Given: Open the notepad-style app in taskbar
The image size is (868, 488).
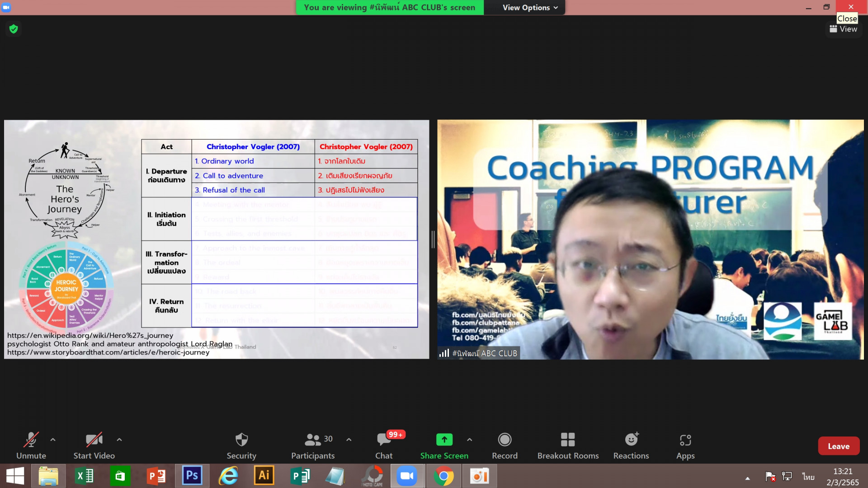Looking at the screenshot, I should click(x=335, y=476).
